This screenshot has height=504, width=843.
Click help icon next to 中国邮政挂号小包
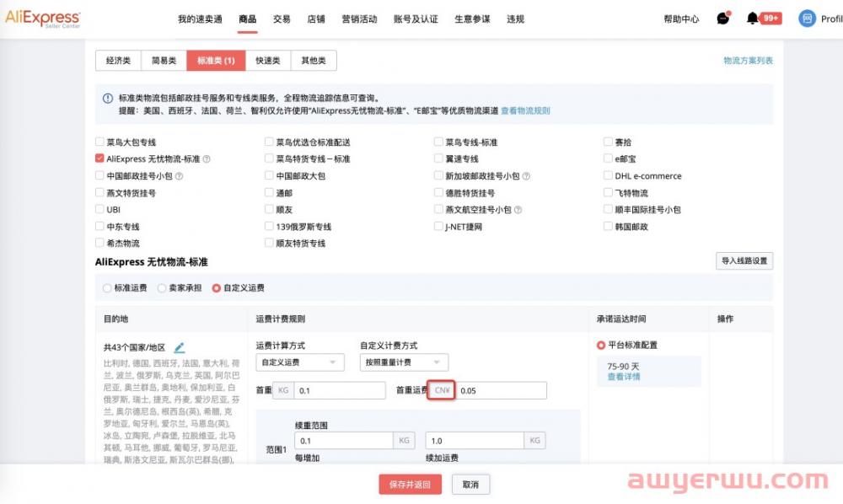(x=179, y=175)
